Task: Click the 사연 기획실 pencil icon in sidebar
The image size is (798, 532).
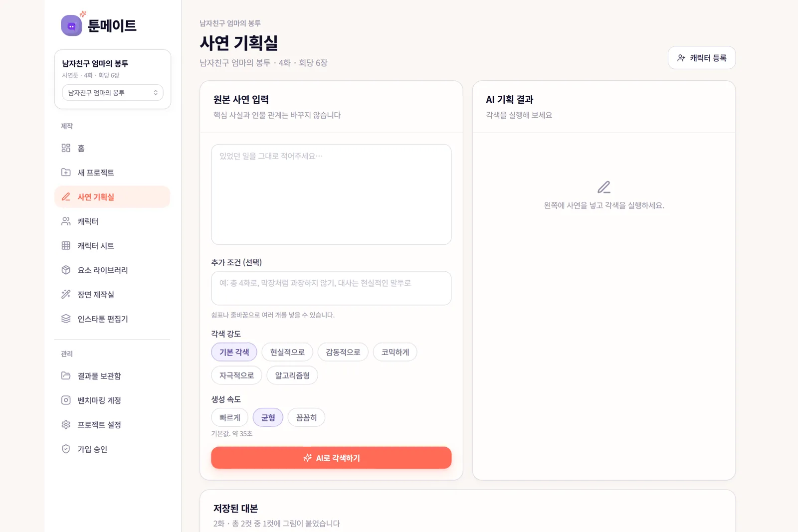Action: tap(66, 197)
